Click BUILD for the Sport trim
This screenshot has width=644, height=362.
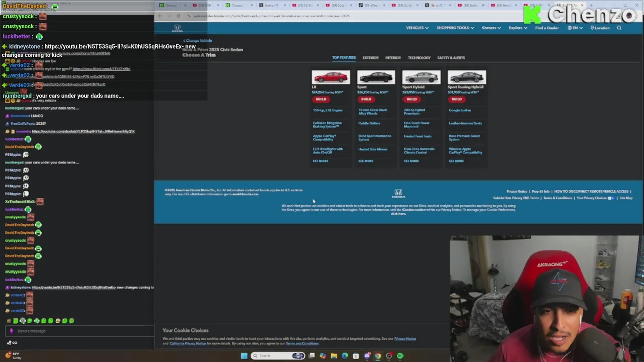(x=366, y=99)
